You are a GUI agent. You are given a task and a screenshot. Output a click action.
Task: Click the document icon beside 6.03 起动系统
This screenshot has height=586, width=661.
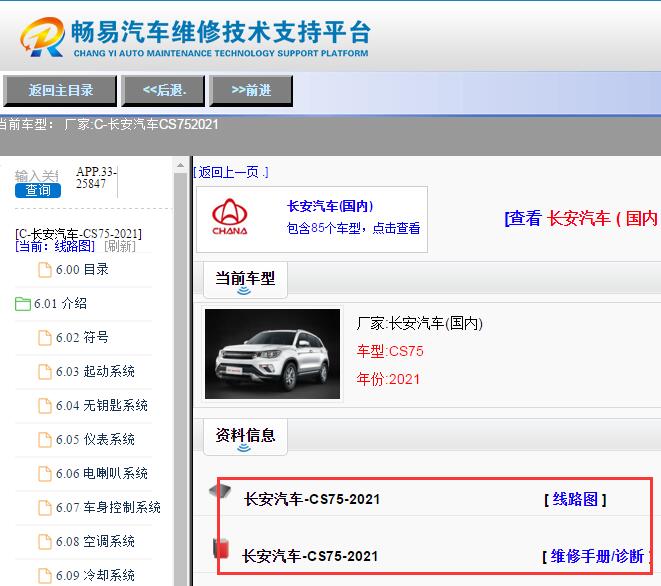(x=45, y=372)
